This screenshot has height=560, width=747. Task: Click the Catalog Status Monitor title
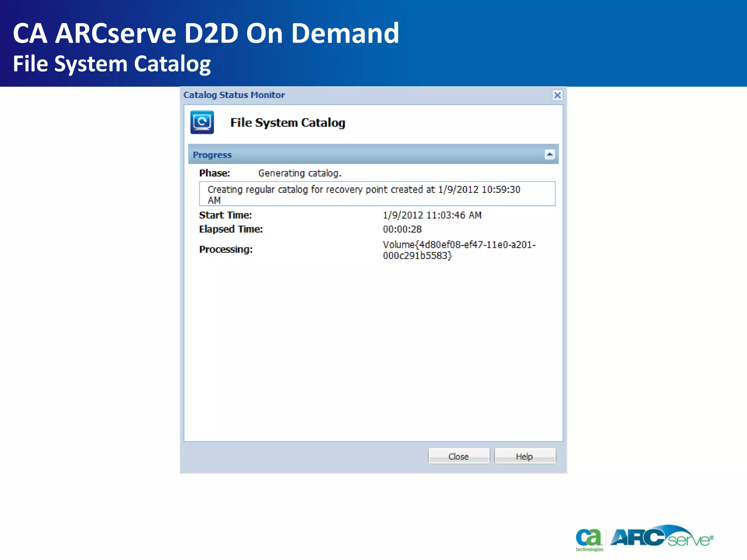coord(234,95)
